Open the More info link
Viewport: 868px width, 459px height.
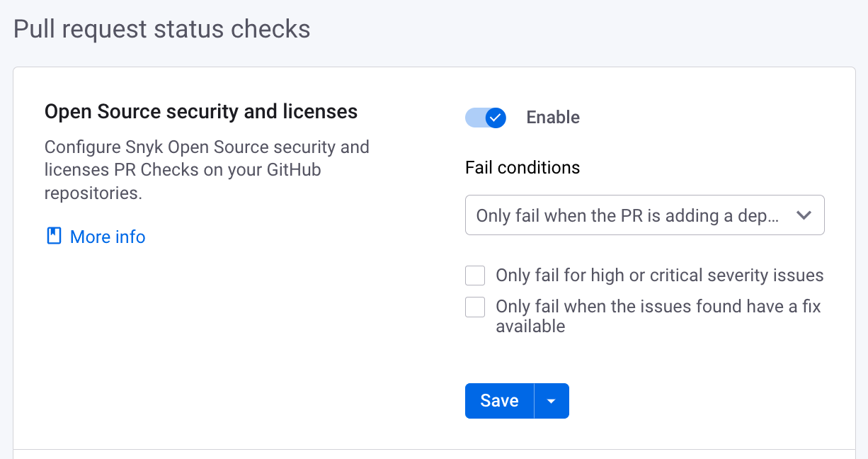[x=107, y=237]
